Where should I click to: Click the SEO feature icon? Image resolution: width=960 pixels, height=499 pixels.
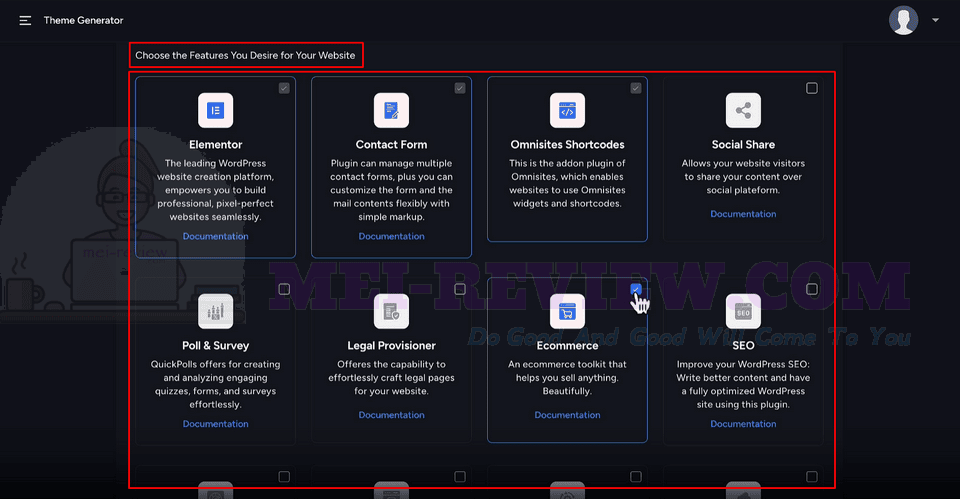pos(743,311)
